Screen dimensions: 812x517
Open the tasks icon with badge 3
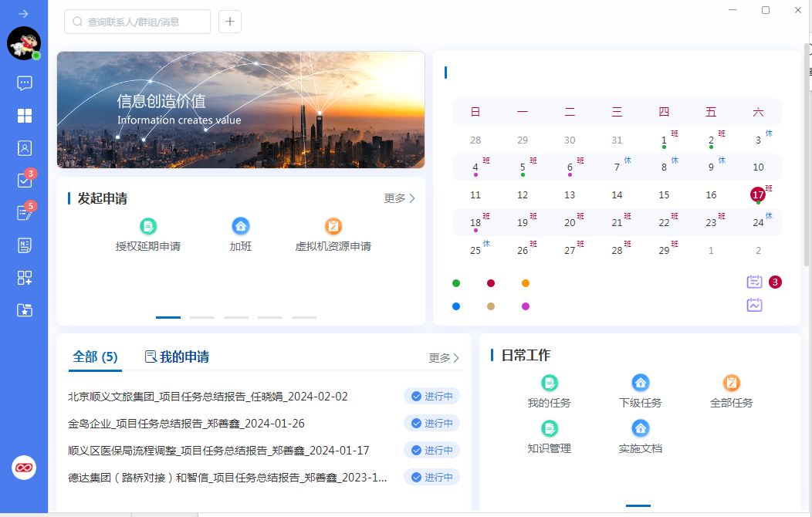24,180
